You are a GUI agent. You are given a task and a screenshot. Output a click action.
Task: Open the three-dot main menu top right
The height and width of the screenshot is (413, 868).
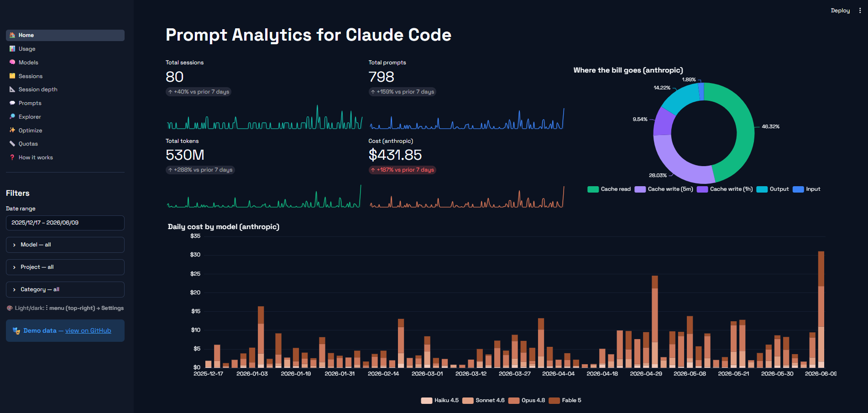click(860, 10)
